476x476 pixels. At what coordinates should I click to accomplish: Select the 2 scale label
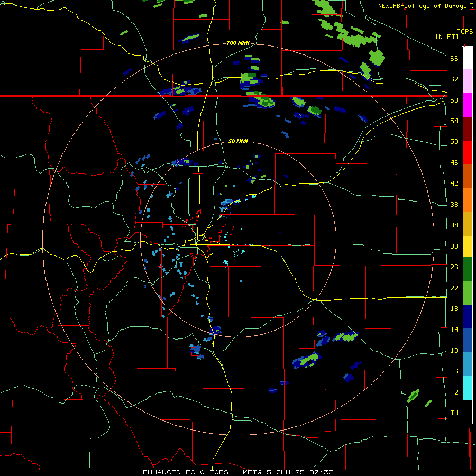(456, 392)
